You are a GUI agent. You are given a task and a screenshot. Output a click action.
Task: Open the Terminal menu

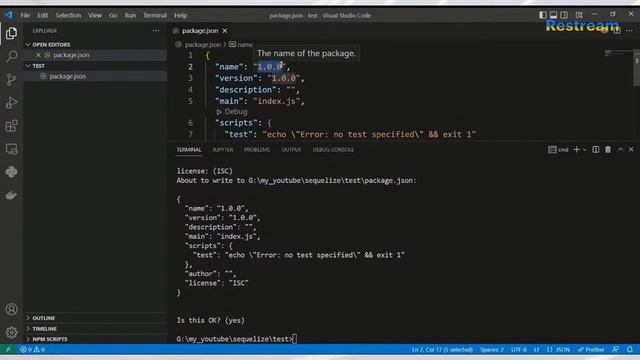click(155, 15)
